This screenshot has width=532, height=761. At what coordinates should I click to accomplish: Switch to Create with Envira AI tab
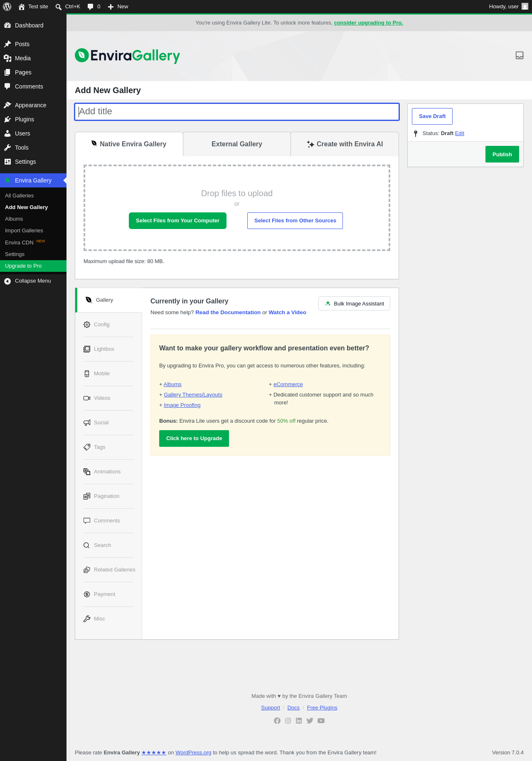click(x=345, y=144)
